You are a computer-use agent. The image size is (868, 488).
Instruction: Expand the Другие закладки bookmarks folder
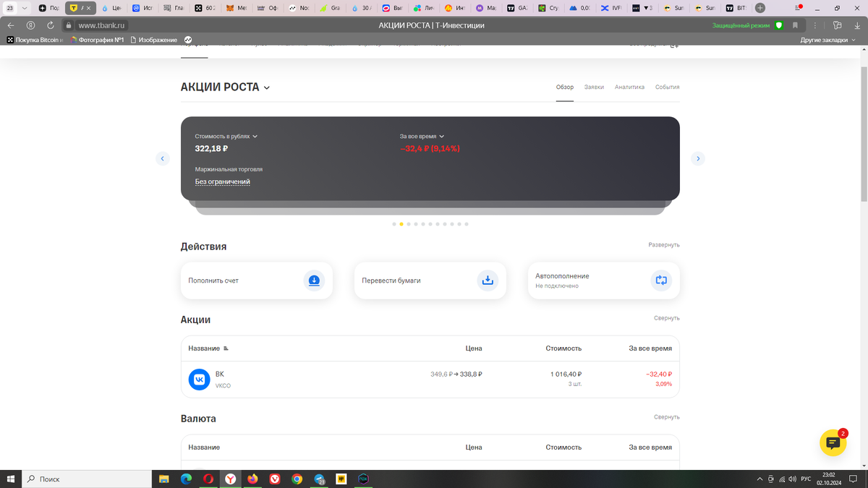827,40
